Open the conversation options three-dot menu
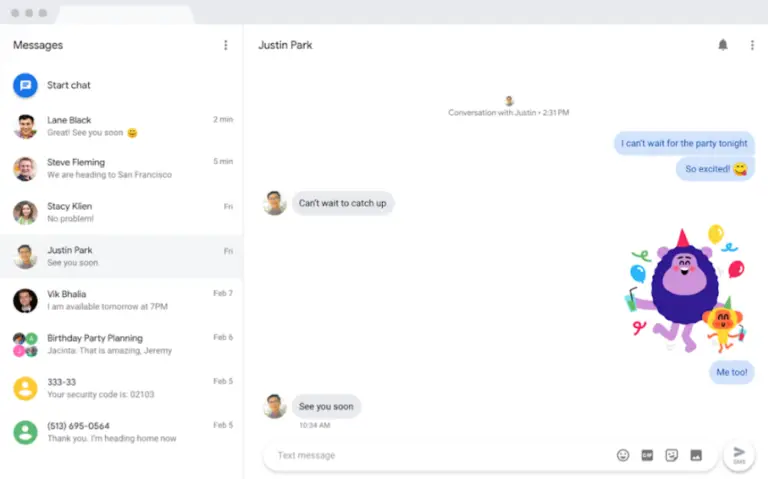The image size is (768, 479). tap(752, 45)
